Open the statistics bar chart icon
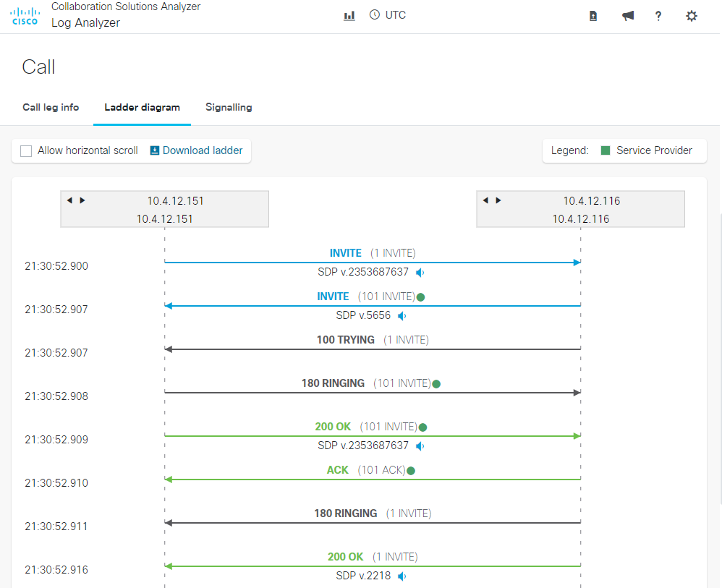The height and width of the screenshot is (588, 722). point(349,16)
